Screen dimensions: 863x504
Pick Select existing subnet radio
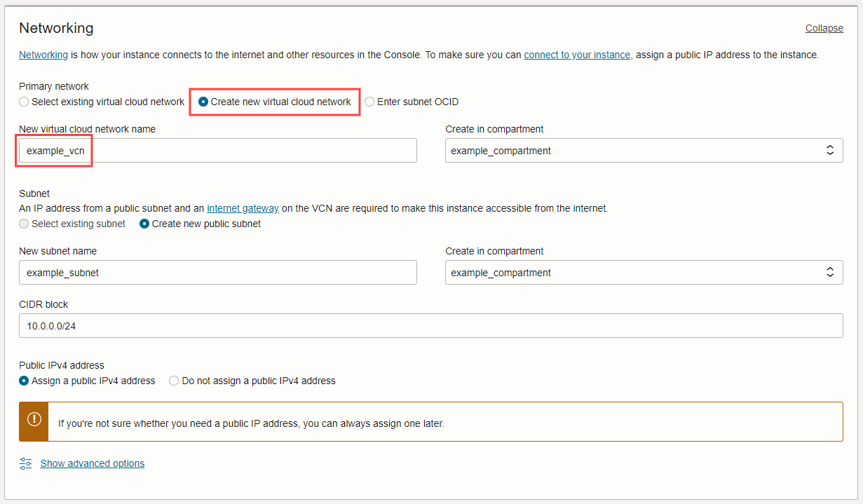coord(25,224)
